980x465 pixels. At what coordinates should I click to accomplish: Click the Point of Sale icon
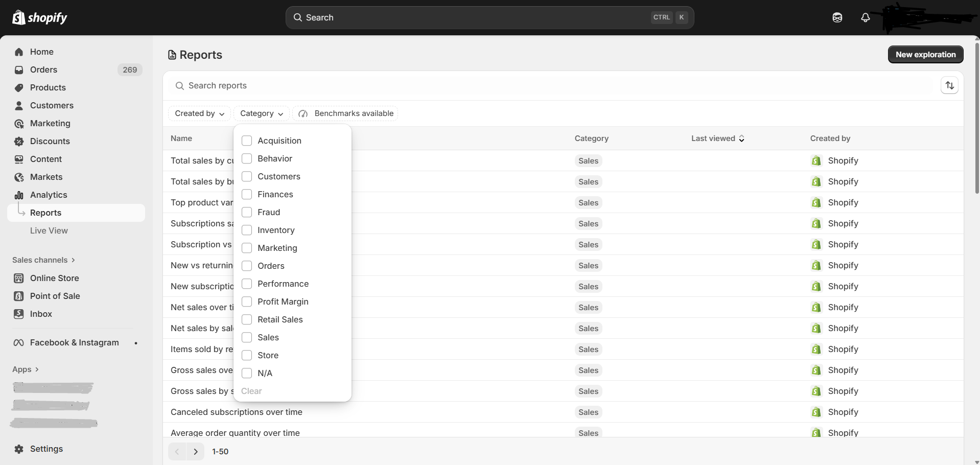pyautogui.click(x=19, y=296)
